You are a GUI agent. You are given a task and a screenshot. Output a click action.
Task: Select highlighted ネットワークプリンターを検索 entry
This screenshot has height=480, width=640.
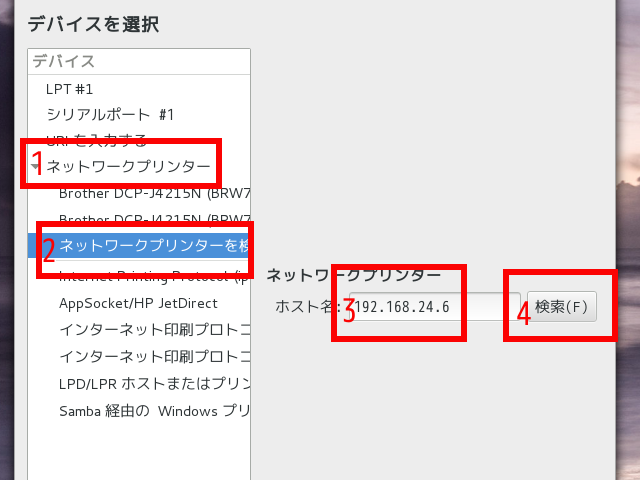coord(152,245)
